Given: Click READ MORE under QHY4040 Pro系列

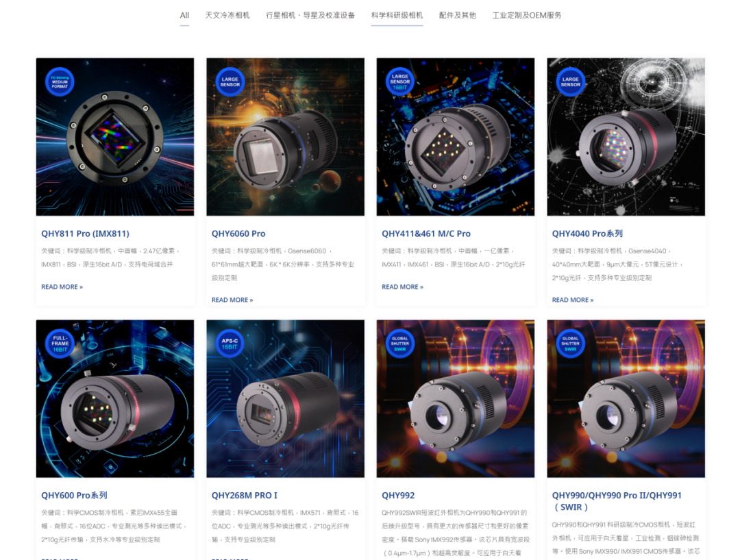Looking at the screenshot, I should pyautogui.click(x=573, y=300).
